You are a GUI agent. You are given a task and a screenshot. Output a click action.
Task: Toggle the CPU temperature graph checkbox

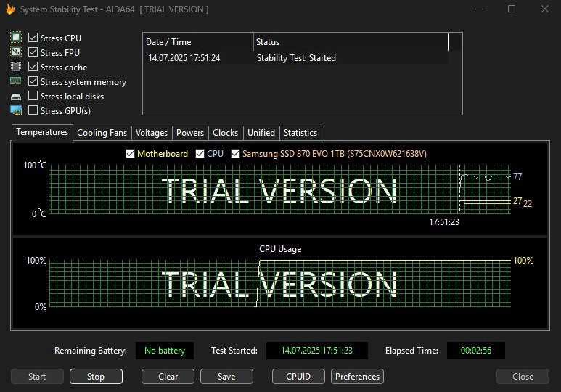[x=200, y=154]
